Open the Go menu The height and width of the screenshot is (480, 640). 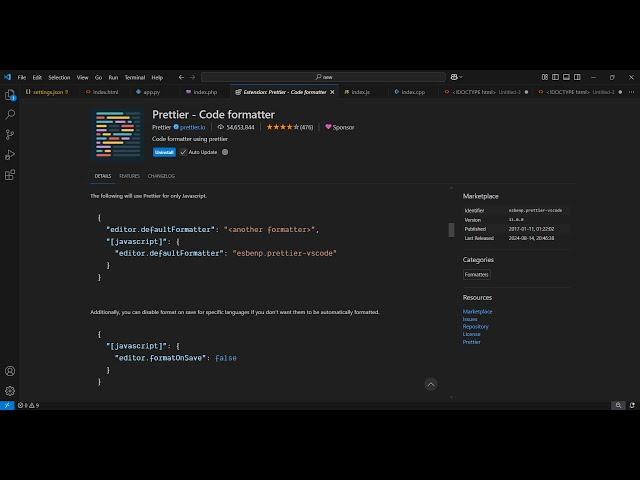tap(98, 78)
